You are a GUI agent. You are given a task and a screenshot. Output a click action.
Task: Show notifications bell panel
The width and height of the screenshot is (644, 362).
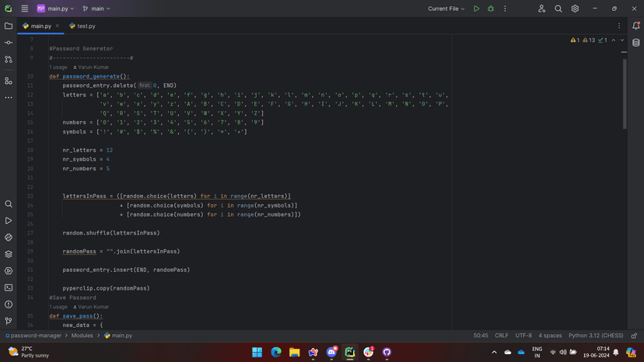[x=635, y=26]
